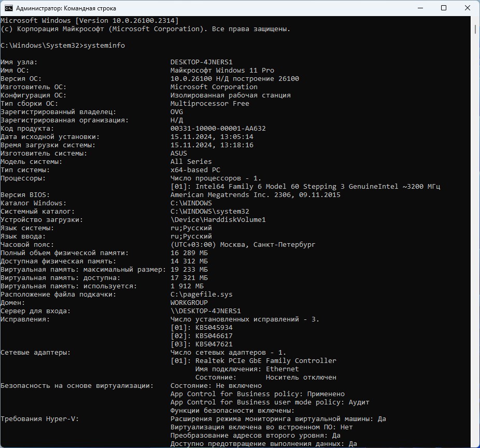
Task: Maximize the Command Prompt window
Action: tap(444, 8)
